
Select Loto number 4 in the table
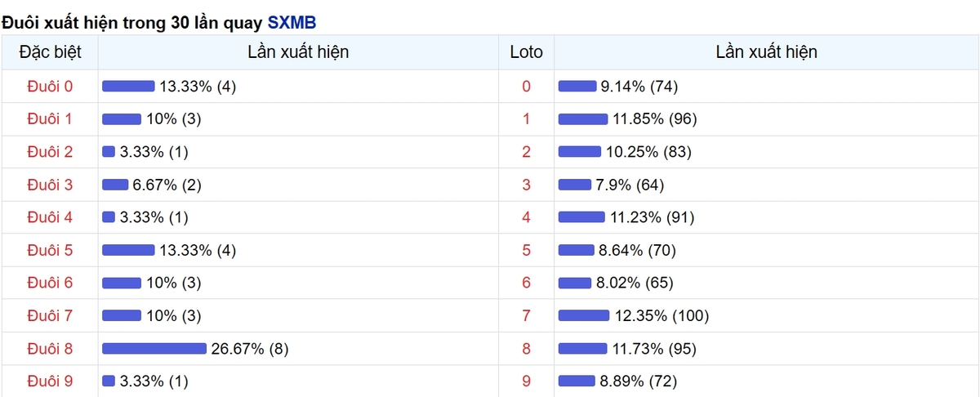coord(526,217)
